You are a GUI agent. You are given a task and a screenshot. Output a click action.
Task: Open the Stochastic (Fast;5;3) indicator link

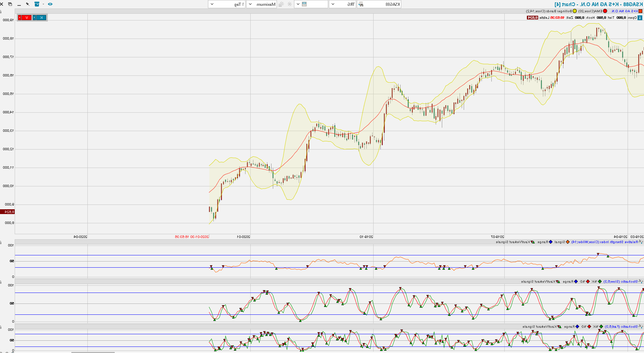[621, 327]
